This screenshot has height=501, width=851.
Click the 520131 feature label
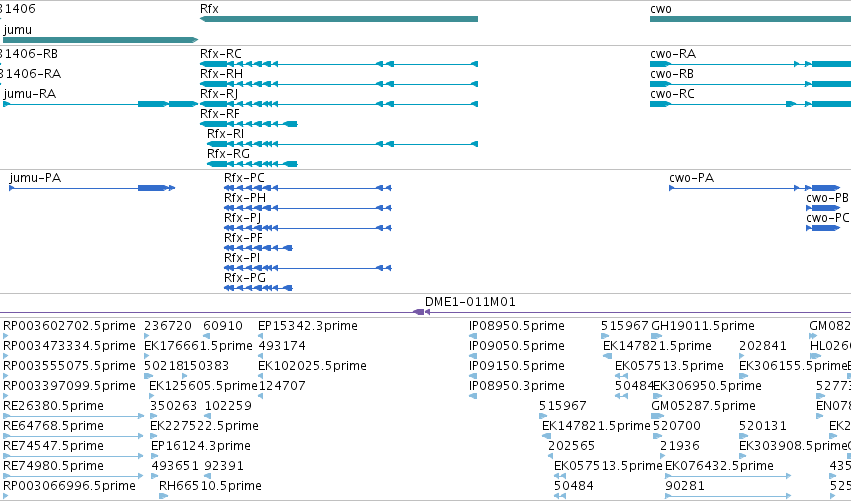(x=763, y=426)
